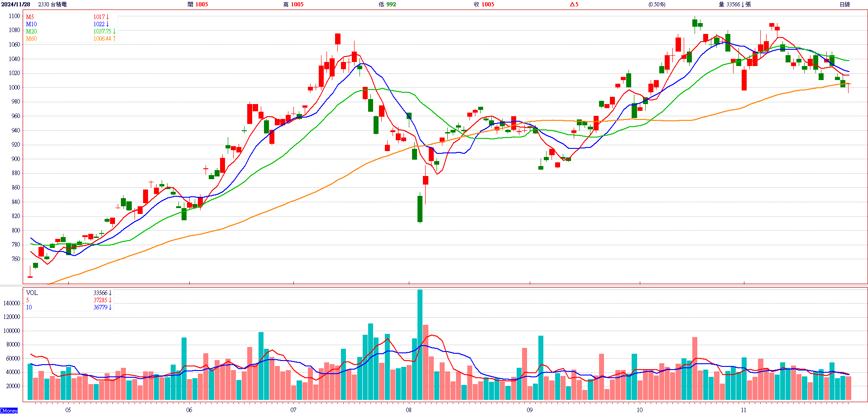Image resolution: width=868 pixels, height=418 pixels.
Task: Click the CMoney logo
Action: 9,411
